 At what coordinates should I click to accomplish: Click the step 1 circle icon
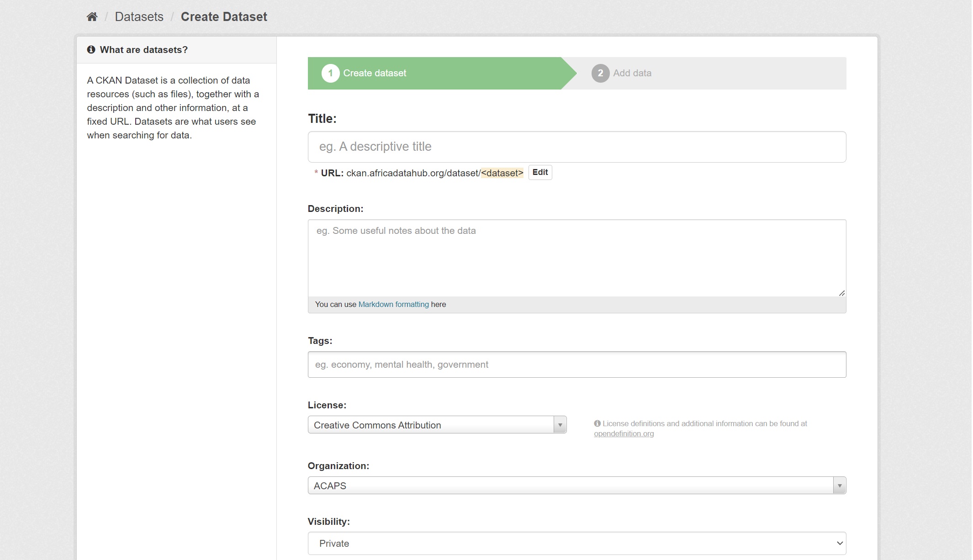pyautogui.click(x=330, y=73)
